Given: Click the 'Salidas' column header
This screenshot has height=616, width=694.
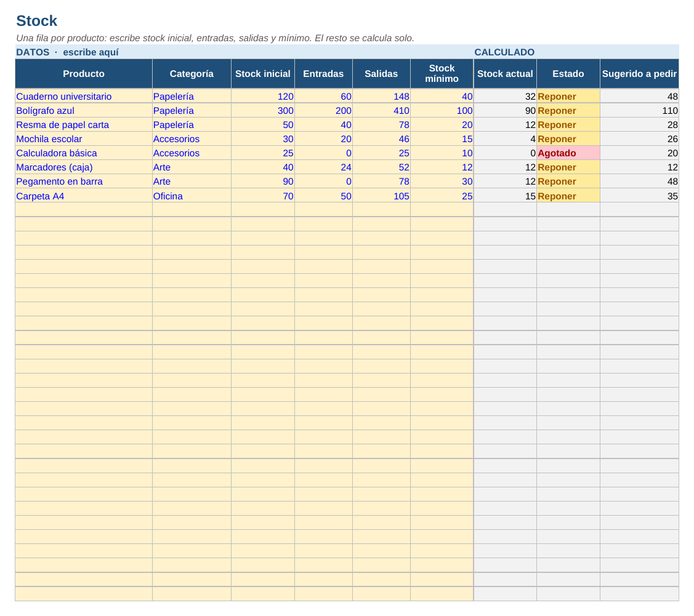Looking at the screenshot, I should (x=382, y=74).
